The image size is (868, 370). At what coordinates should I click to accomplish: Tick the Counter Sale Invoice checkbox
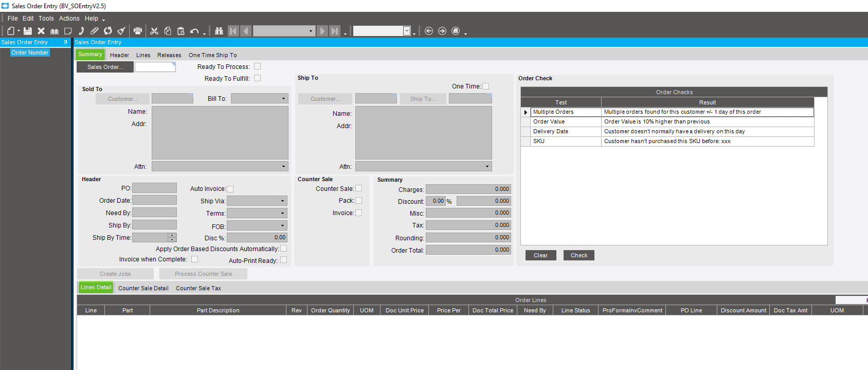click(x=359, y=213)
